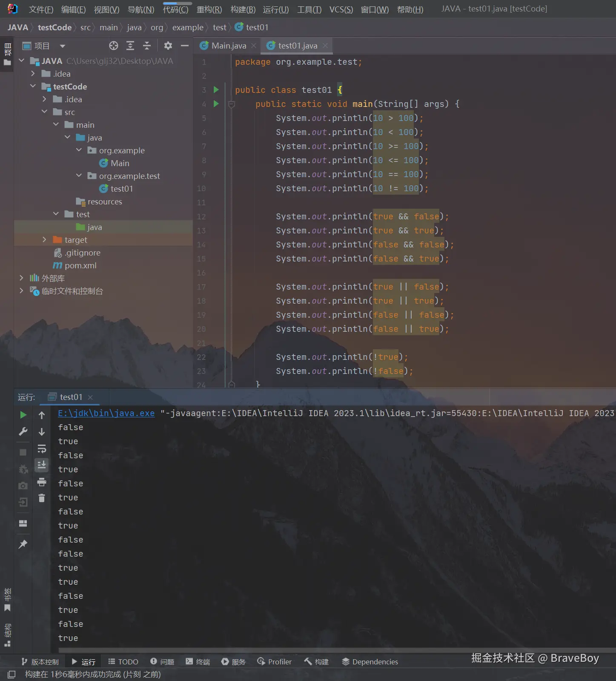Open the Profiler tool window
This screenshot has width=616, height=681.
click(275, 662)
